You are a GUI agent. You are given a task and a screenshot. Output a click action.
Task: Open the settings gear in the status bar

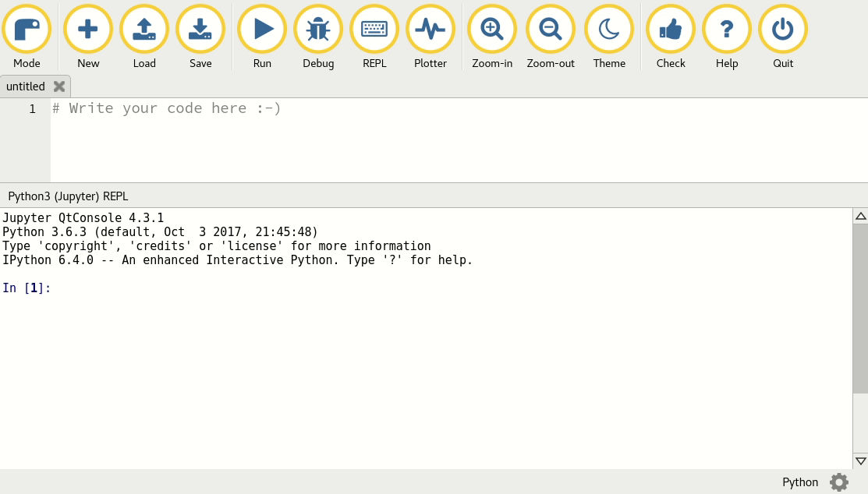(x=838, y=482)
